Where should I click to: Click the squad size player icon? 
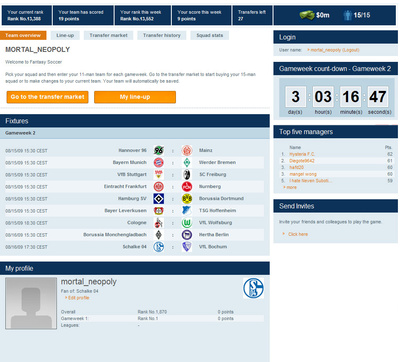(x=347, y=15)
